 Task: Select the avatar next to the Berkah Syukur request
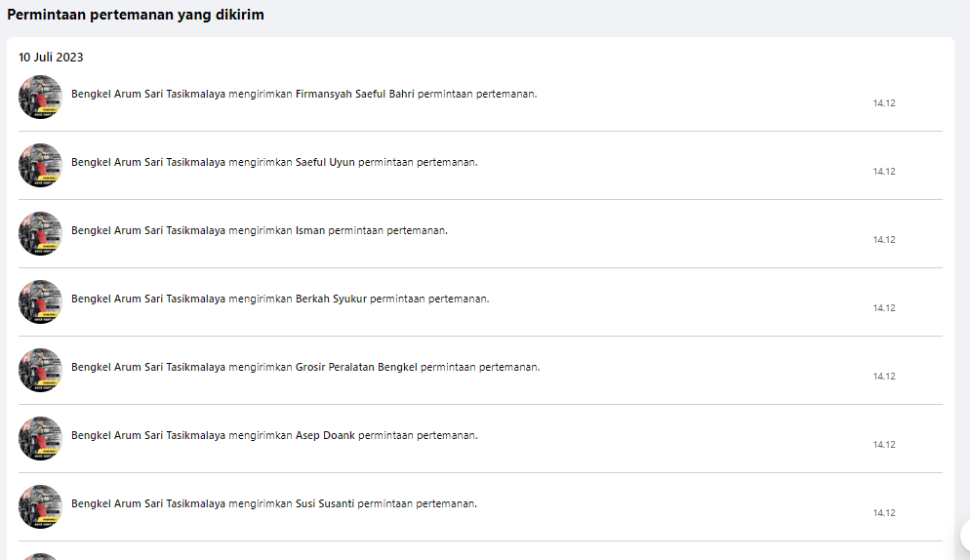(x=40, y=301)
